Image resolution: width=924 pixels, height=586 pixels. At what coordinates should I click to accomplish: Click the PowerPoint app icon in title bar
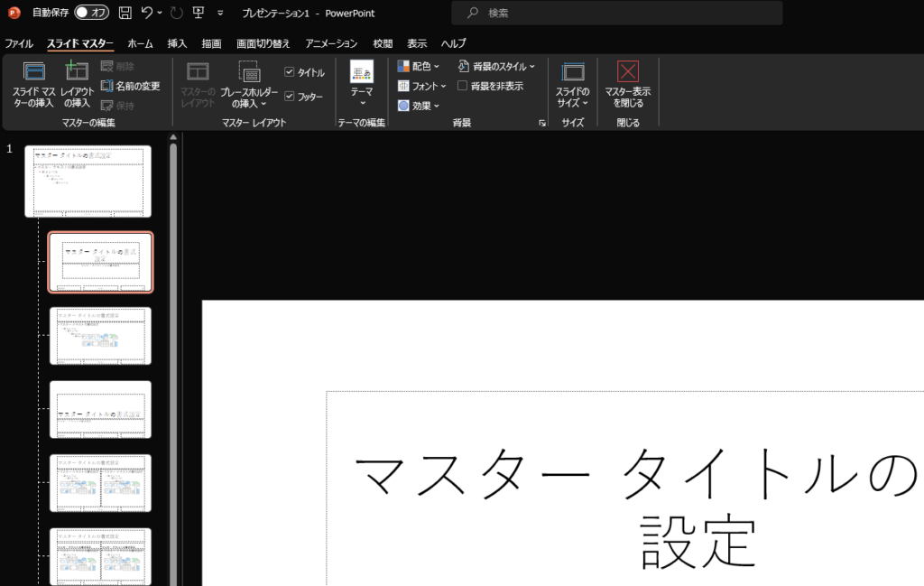[x=14, y=13]
